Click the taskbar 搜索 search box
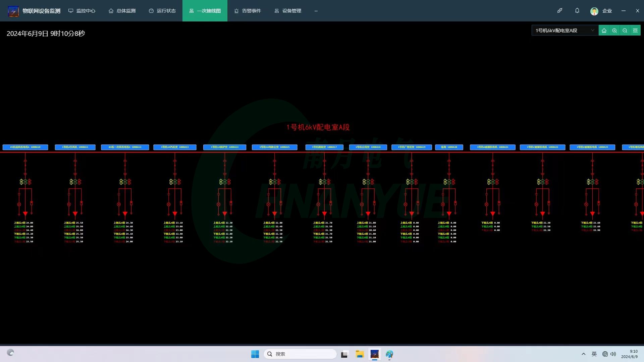644x362 pixels. tap(300, 354)
